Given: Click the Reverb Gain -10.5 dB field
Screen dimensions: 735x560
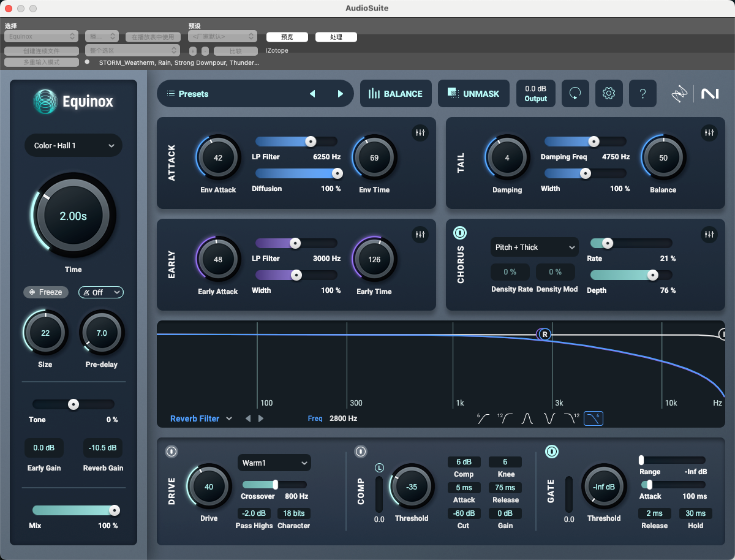Looking at the screenshot, I should 103,448.
